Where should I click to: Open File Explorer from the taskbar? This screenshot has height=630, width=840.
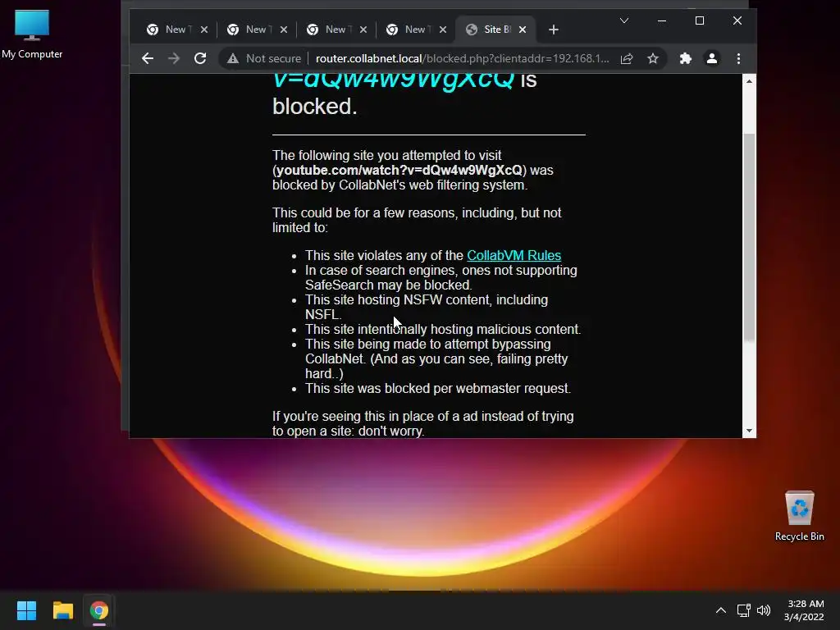tap(62, 610)
